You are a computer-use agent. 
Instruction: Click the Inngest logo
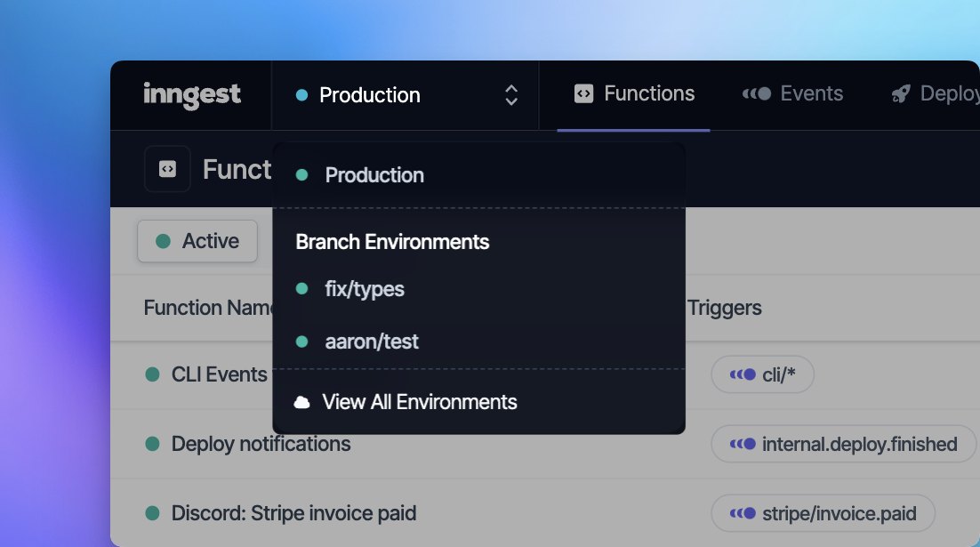coord(191,94)
